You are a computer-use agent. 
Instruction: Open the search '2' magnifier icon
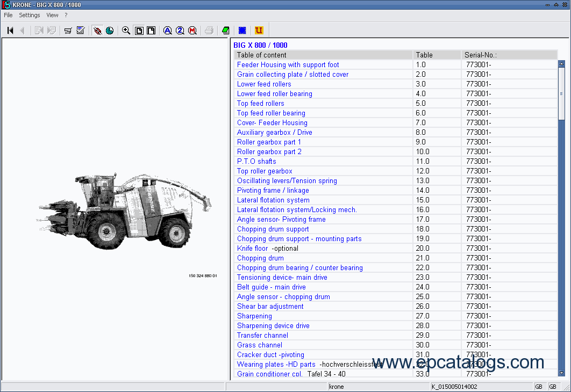click(180, 31)
